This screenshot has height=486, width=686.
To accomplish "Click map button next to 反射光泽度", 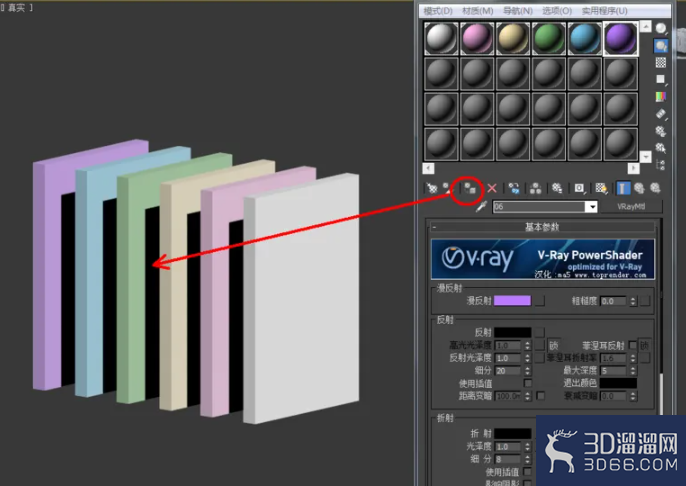I will (x=540, y=358).
